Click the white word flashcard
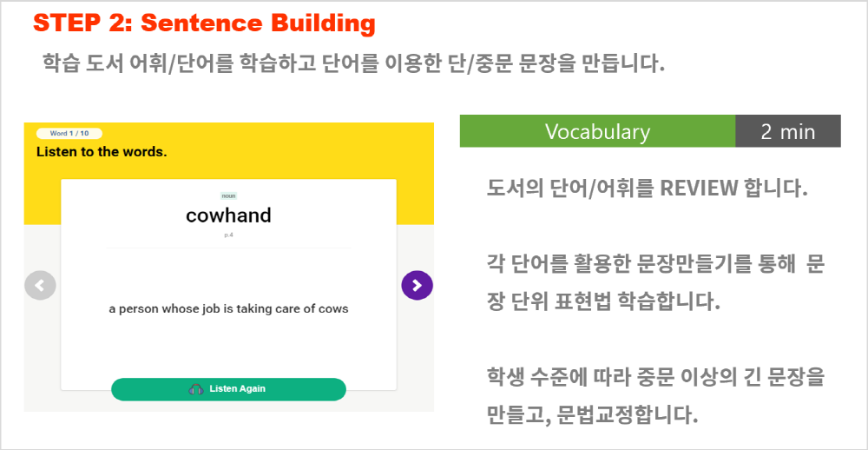 point(228,284)
